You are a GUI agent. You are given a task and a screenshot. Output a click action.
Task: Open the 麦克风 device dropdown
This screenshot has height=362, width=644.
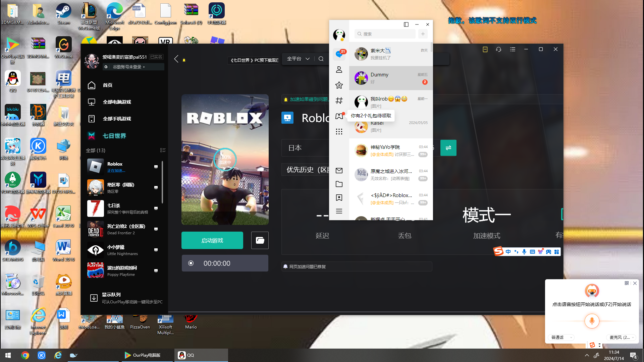point(622,337)
